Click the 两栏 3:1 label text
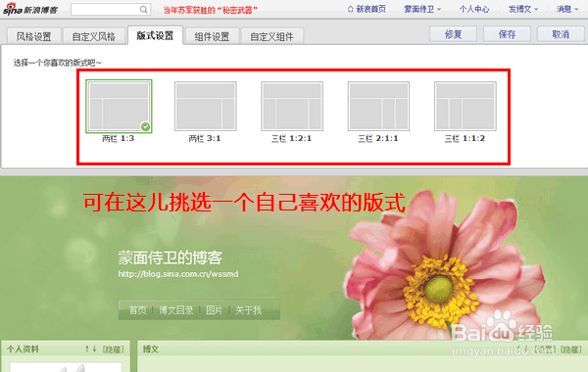588x372 pixels. (x=205, y=139)
